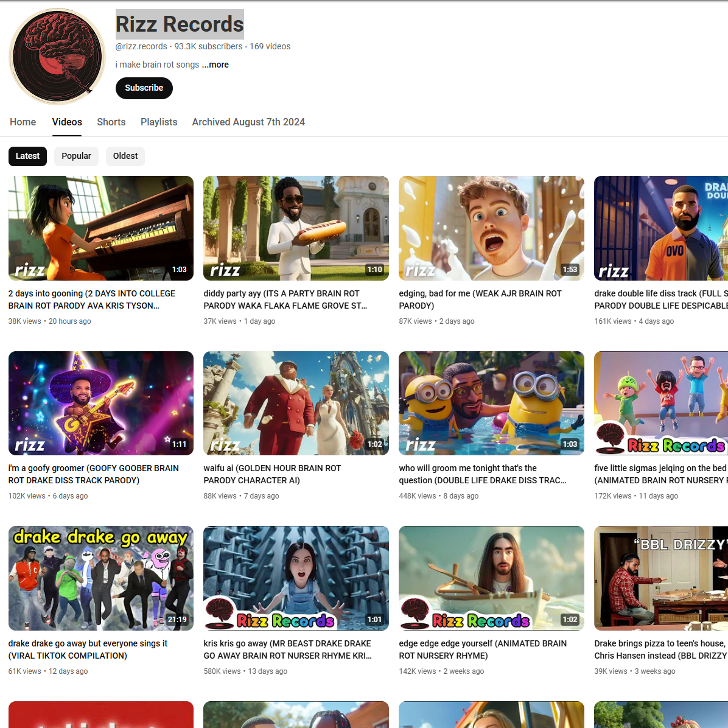Open kris kris go away video title

click(x=287, y=649)
